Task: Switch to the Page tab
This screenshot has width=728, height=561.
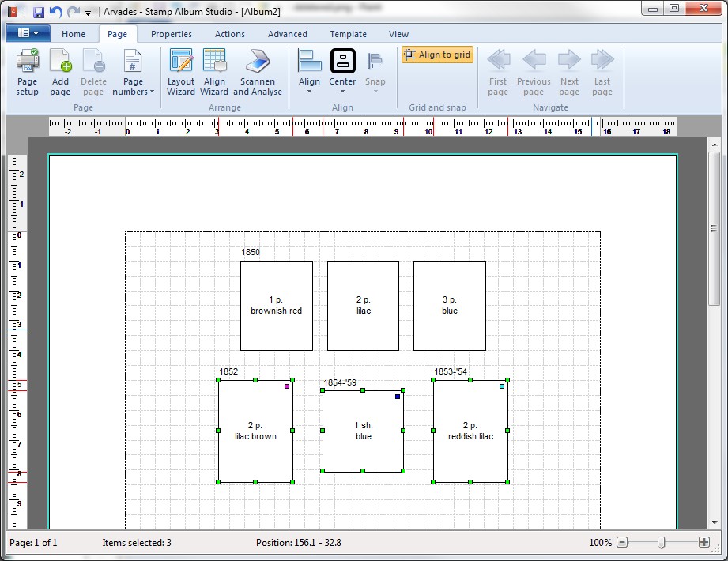Action: [118, 34]
